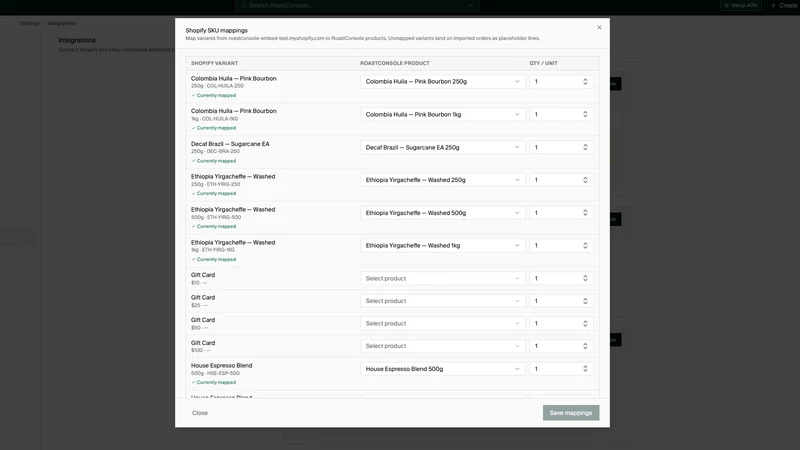This screenshot has height=450, width=800.
Task: Select product for the $10 Gift Card
Action: coord(442,279)
